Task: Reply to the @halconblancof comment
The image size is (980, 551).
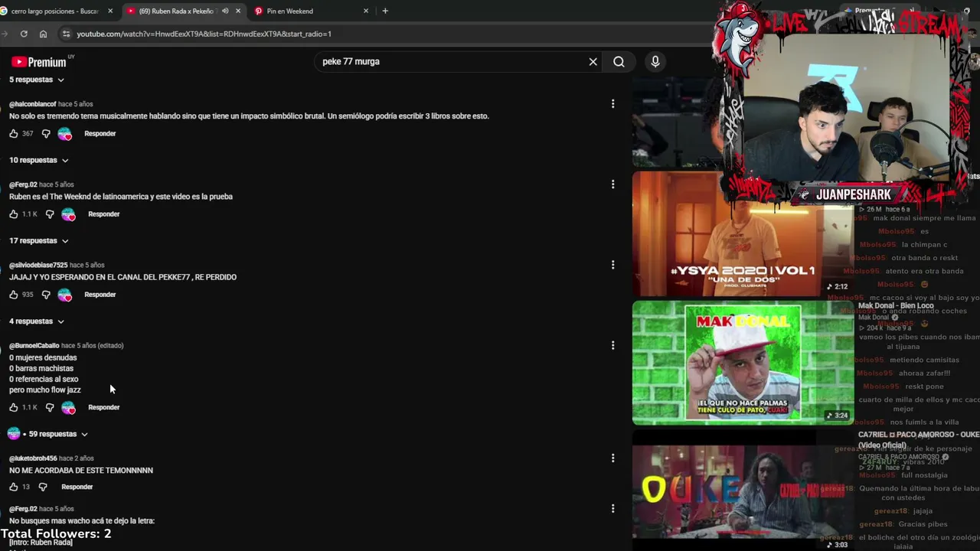Action: pos(100,134)
